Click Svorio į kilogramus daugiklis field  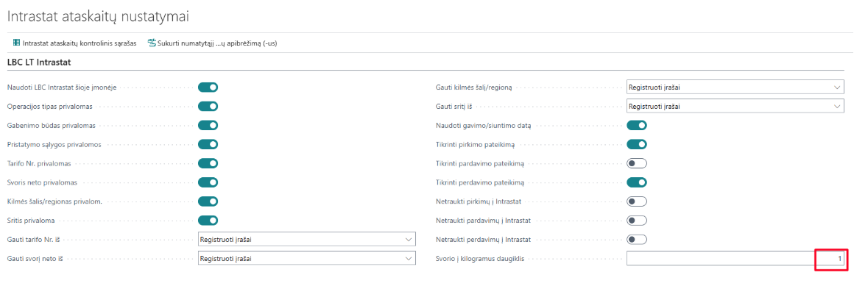[735, 259]
